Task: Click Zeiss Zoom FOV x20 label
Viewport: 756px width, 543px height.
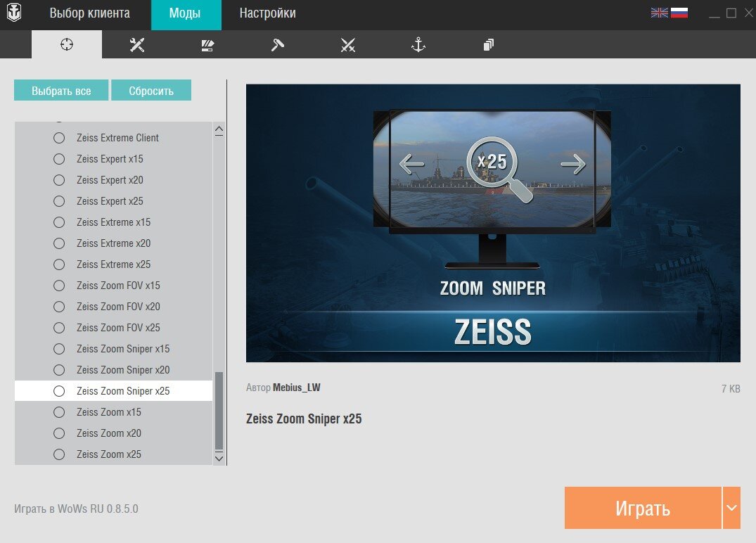Action: 118,307
